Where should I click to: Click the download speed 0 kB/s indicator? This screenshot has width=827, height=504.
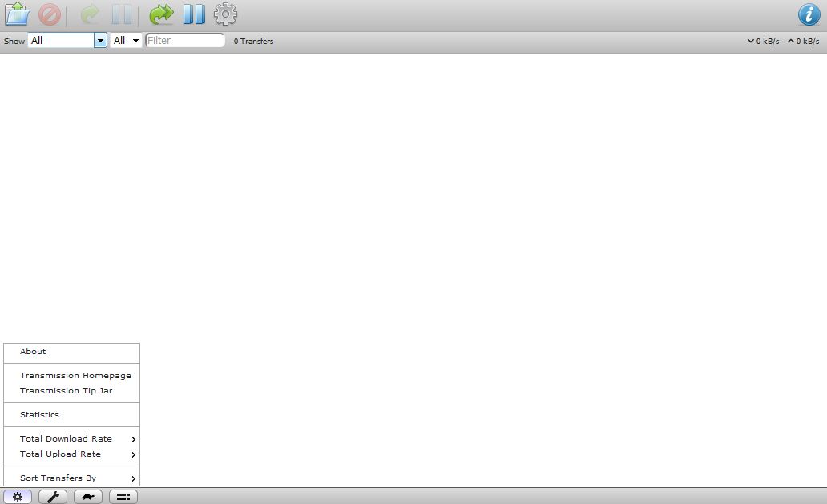pyautogui.click(x=763, y=41)
